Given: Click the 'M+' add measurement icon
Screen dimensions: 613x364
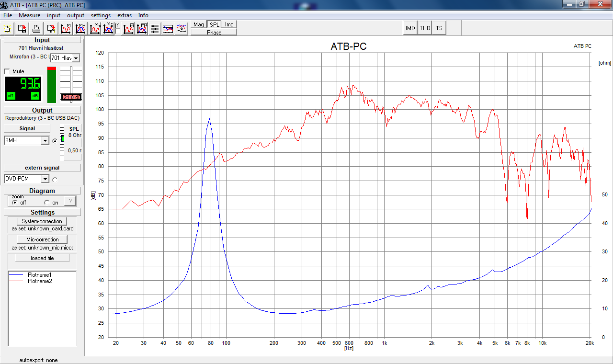Looking at the screenshot, I should click(x=80, y=29).
